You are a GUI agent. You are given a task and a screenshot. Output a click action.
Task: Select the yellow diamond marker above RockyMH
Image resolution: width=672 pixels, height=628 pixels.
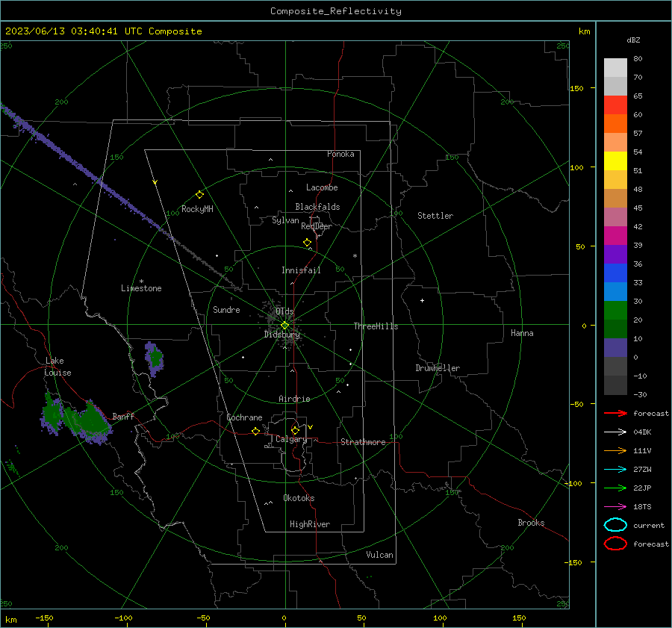coord(199,195)
